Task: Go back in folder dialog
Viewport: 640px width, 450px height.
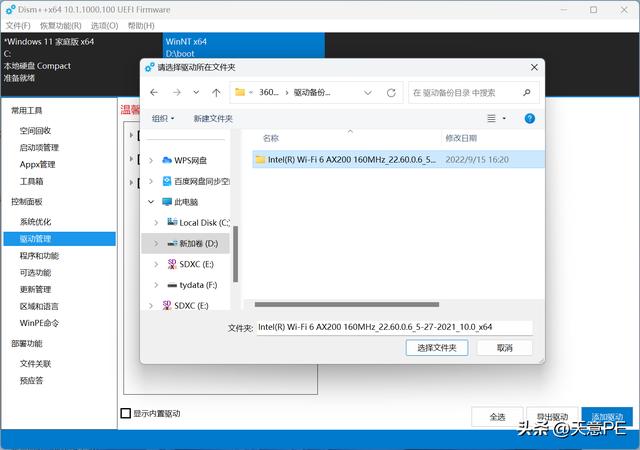Action: (154, 93)
